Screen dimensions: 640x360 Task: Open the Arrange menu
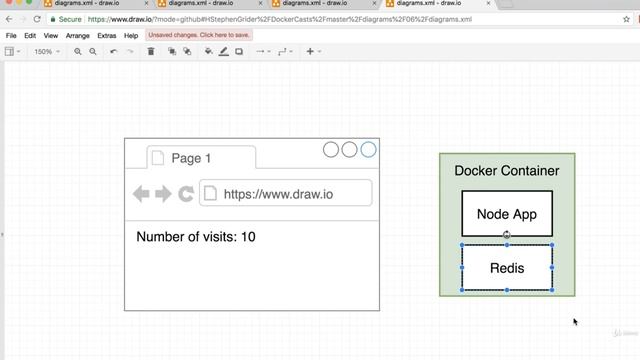point(78,36)
